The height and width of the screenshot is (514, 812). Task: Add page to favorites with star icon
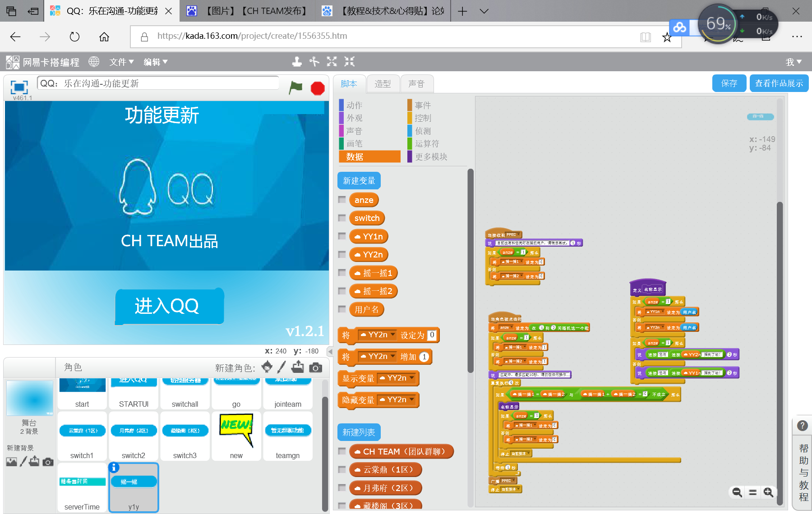click(667, 37)
